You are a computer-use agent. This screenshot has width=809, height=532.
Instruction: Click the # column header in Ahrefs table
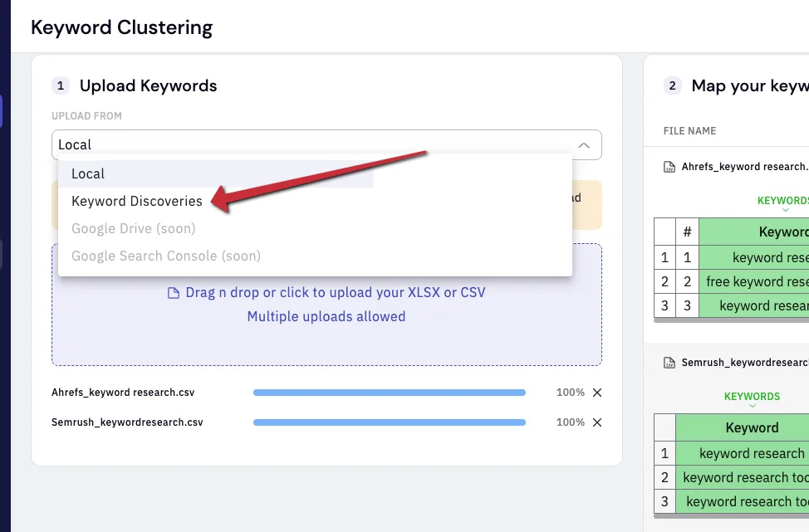[x=687, y=232]
